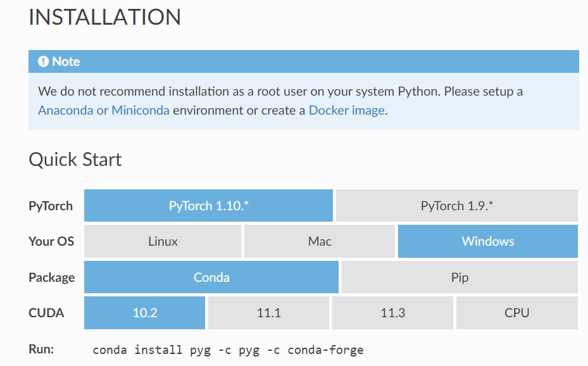Select CUDA version 11.1
The width and height of the screenshot is (588, 366).
coord(268,313)
